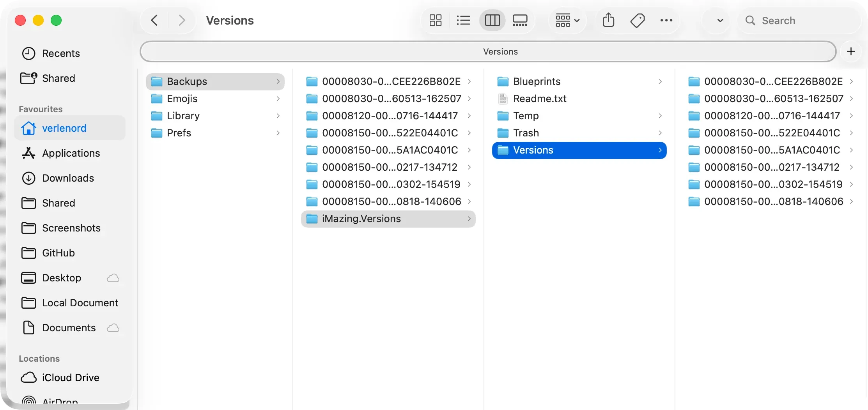868x410 pixels.
Task: Click into the Search field
Action: coord(799,20)
